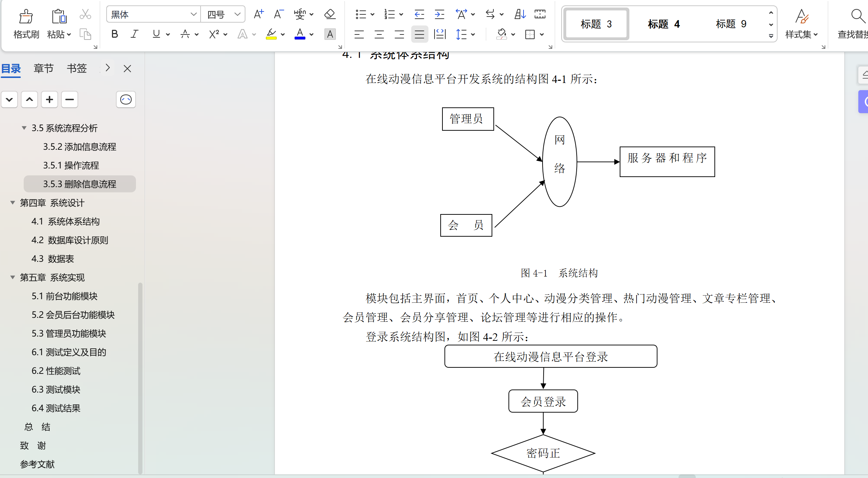This screenshot has width=868, height=478.
Task: Click the Decrease Indent icon
Action: point(419,14)
